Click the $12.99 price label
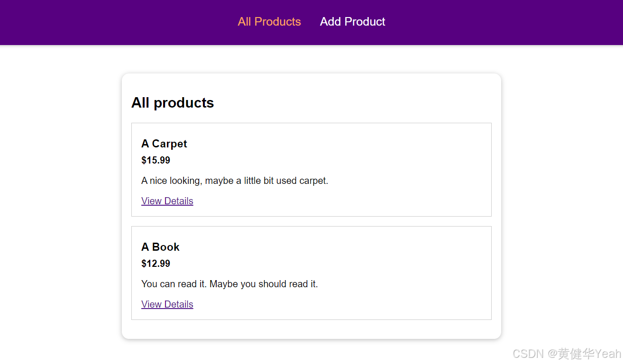 click(156, 264)
